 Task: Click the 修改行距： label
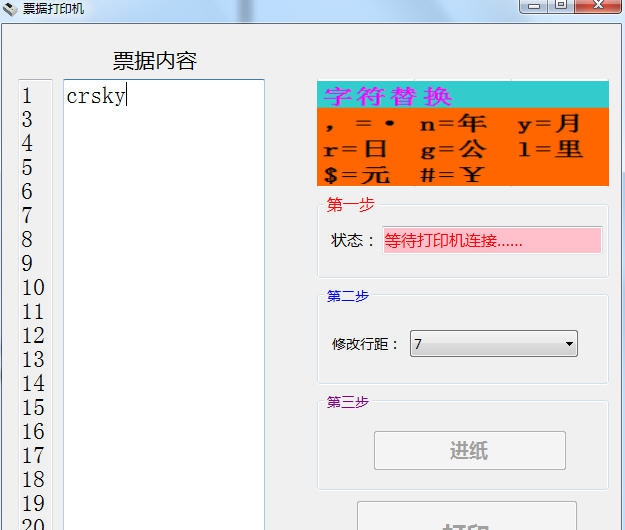[365, 344]
